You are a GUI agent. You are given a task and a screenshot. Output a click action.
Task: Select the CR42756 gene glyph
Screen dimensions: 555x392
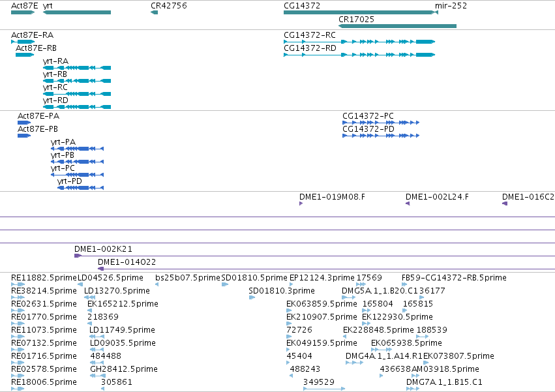pos(154,12)
